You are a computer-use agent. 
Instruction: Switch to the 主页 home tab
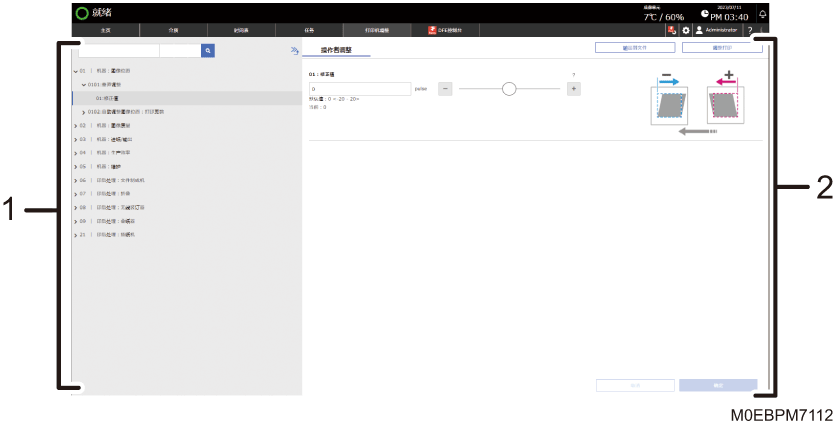105,30
